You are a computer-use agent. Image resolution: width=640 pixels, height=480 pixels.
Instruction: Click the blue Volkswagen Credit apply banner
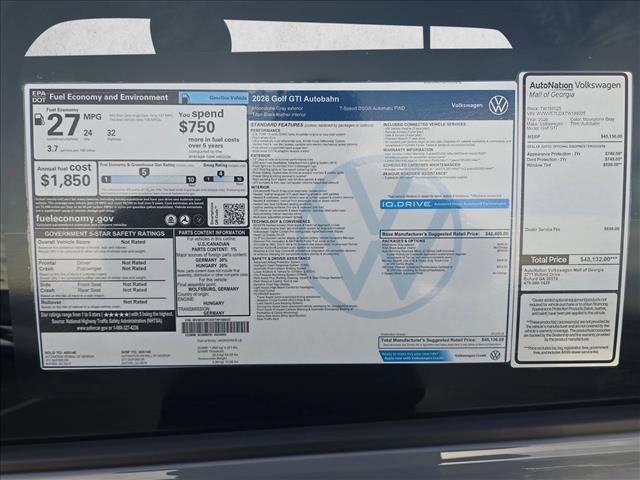coord(414,356)
